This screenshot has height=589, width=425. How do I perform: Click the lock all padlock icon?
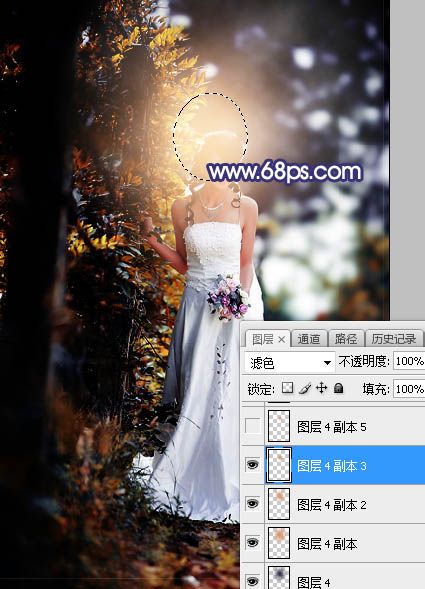click(339, 388)
